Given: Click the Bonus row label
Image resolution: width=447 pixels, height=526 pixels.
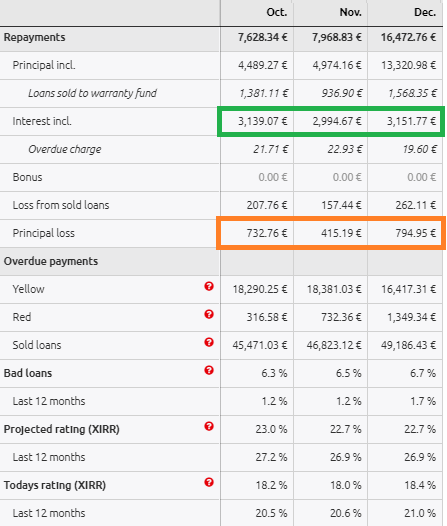Looking at the screenshot, I should [x=27, y=177].
